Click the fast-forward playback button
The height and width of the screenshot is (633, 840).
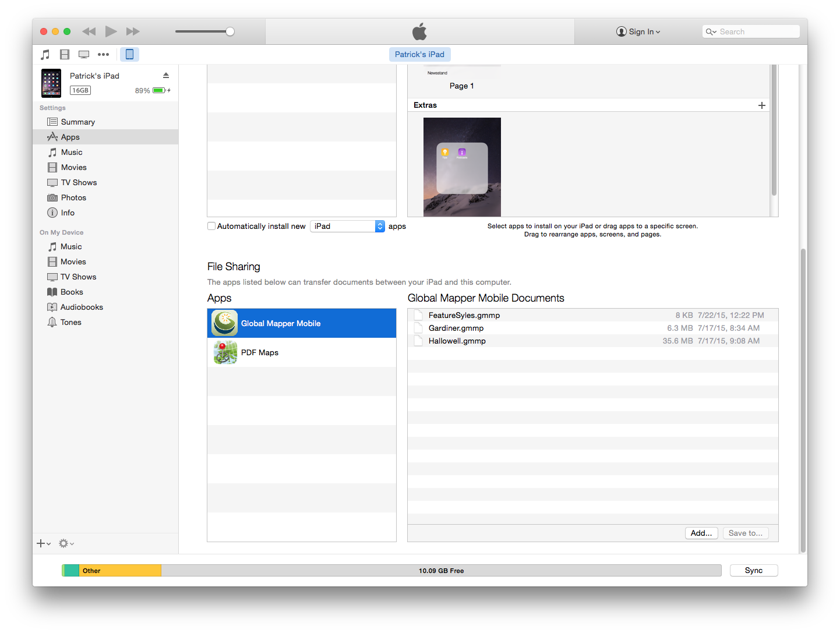coord(133,31)
